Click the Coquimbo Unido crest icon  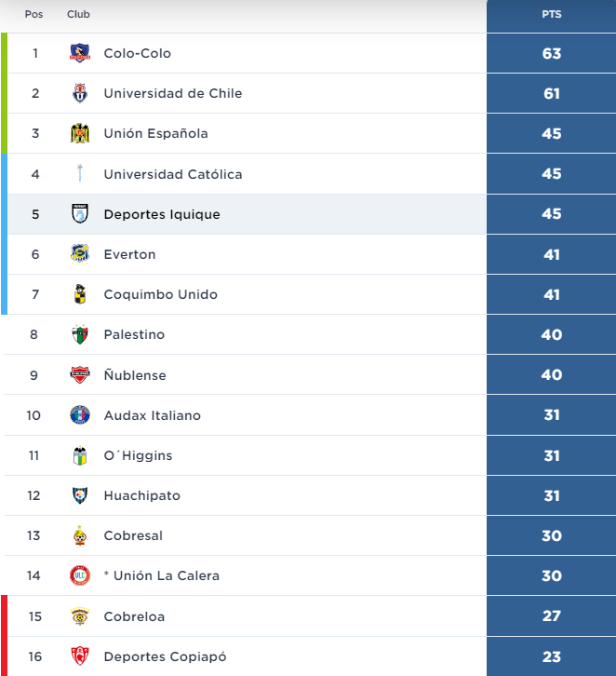click(80, 294)
